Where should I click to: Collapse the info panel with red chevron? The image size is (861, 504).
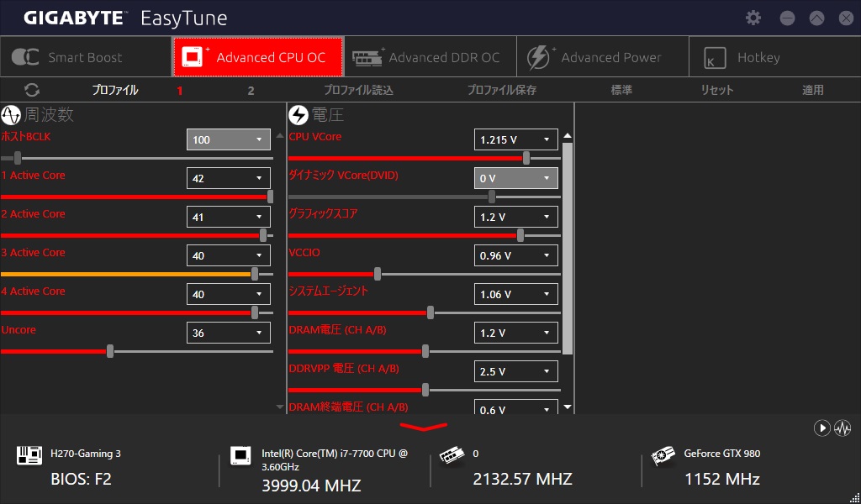coord(424,427)
